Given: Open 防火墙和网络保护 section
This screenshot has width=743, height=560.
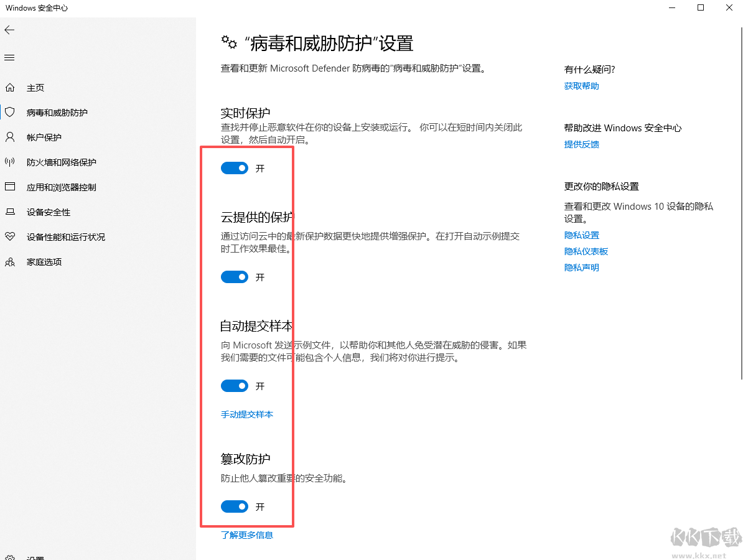Looking at the screenshot, I should [61, 162].
